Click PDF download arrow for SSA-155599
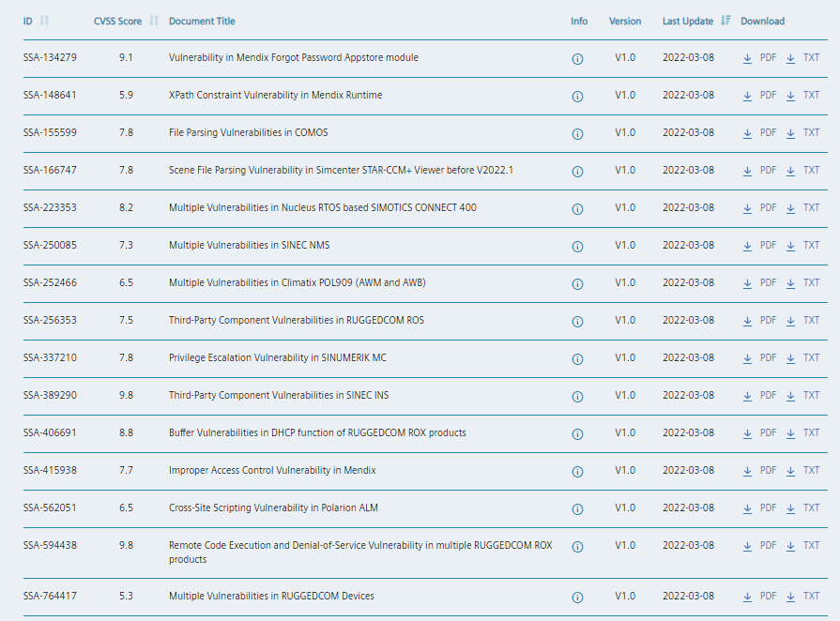 (747, 134)
